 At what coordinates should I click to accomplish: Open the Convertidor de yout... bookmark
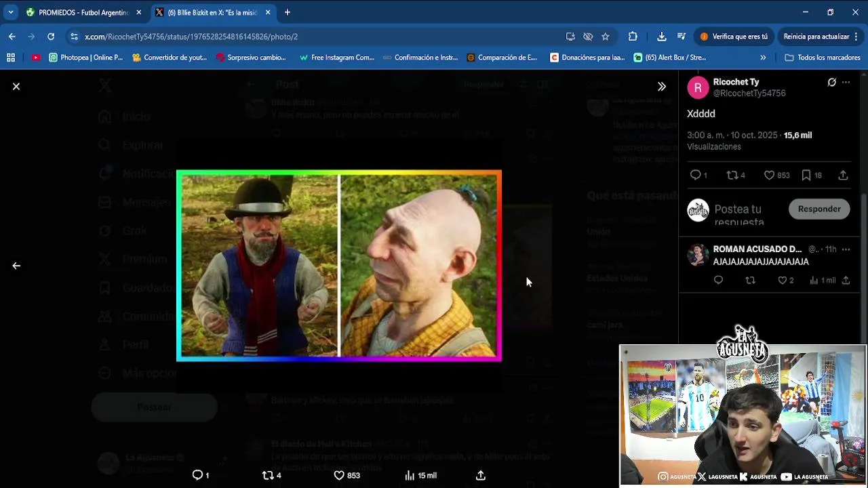[x=170, y=58]
